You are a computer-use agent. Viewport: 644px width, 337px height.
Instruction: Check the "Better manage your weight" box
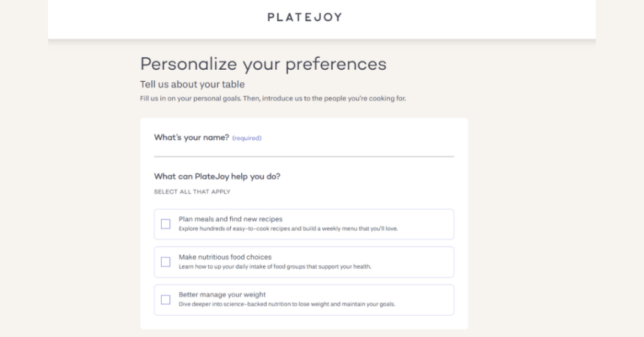coord(165,299)
